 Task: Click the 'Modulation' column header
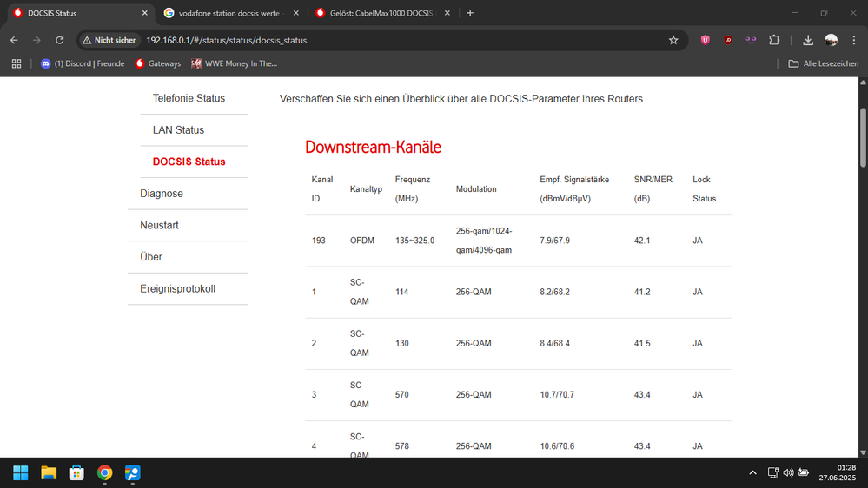(476, 189)
